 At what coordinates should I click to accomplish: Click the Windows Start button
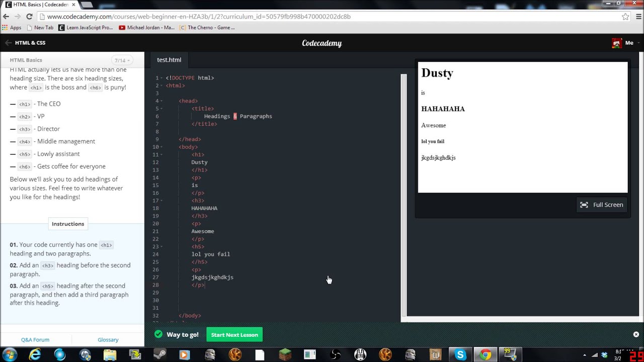(x=10, y=355)
